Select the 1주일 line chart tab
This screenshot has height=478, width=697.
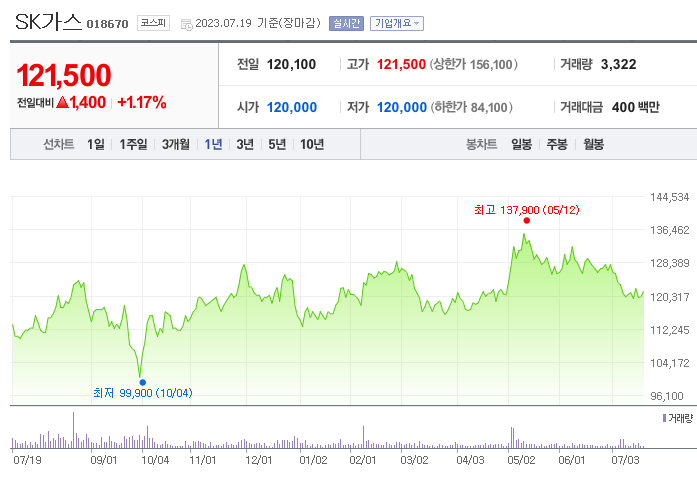click(x=133, y=144)
